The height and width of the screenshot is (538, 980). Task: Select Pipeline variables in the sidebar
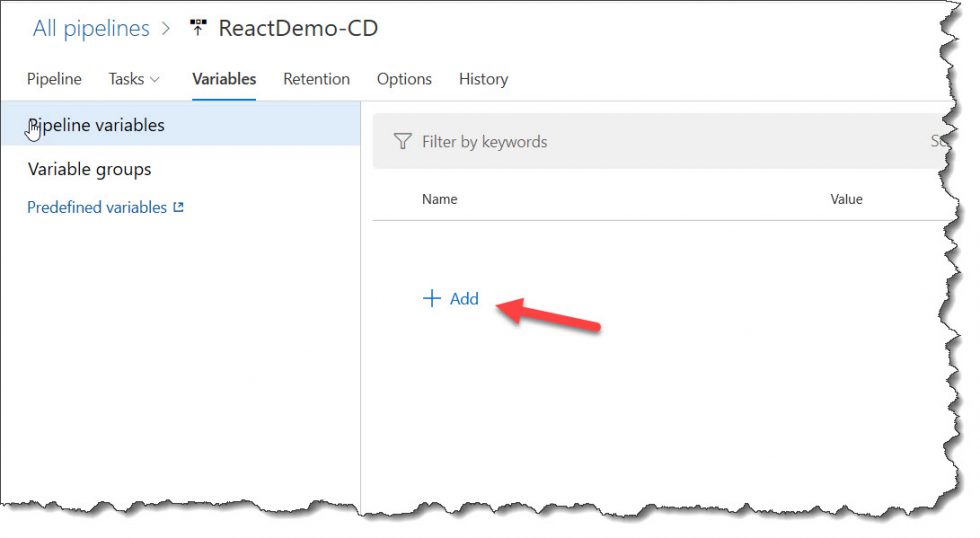[96, 126]
